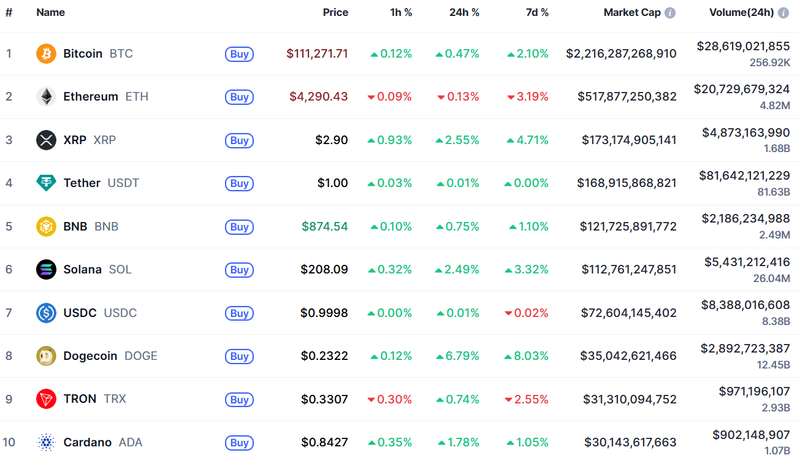
Task: Click the XRP logo icon
Action: (46, 140)
